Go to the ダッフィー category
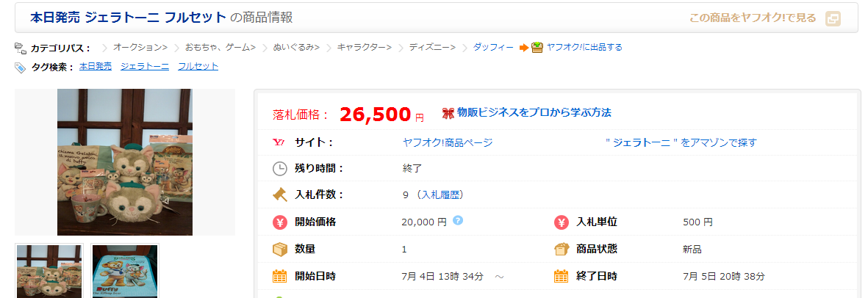868x298 pixels. (493, 47)
